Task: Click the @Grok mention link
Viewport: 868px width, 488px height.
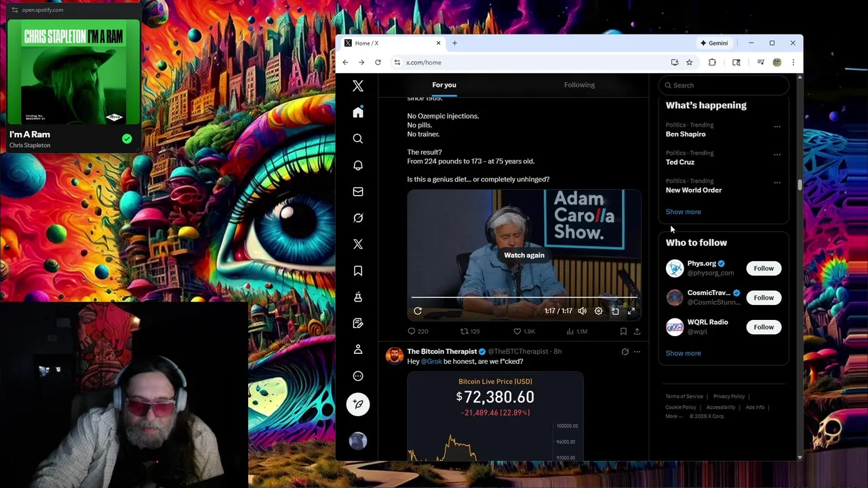Action: click(431, 361)
